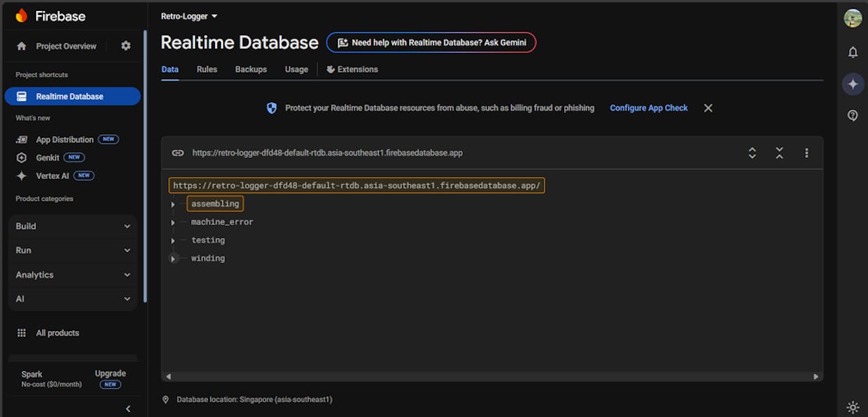Screen dimensions: 868x417
Task: Click the horizontal scrollbar right arrow
Action: 816,376
